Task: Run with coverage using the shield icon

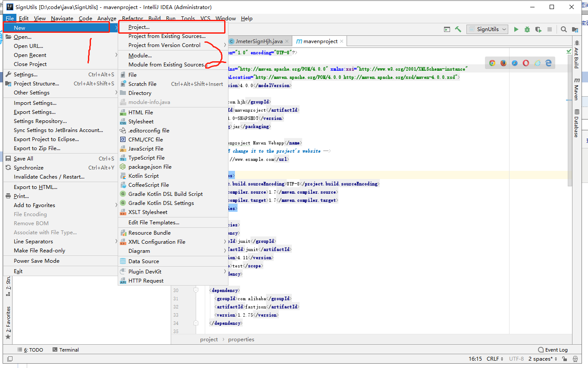Action: 538,29
